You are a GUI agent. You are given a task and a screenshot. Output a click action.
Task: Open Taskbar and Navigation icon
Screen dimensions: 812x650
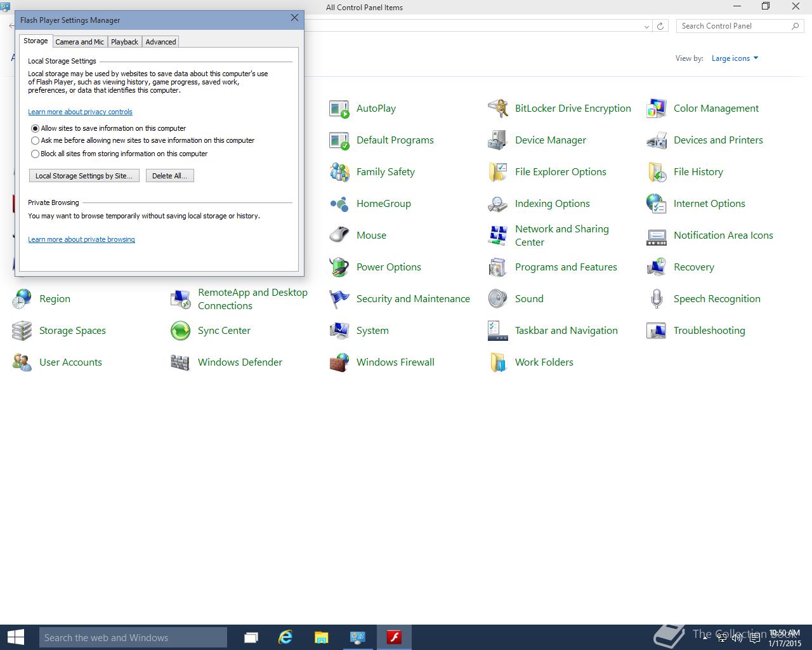(498, 331)
